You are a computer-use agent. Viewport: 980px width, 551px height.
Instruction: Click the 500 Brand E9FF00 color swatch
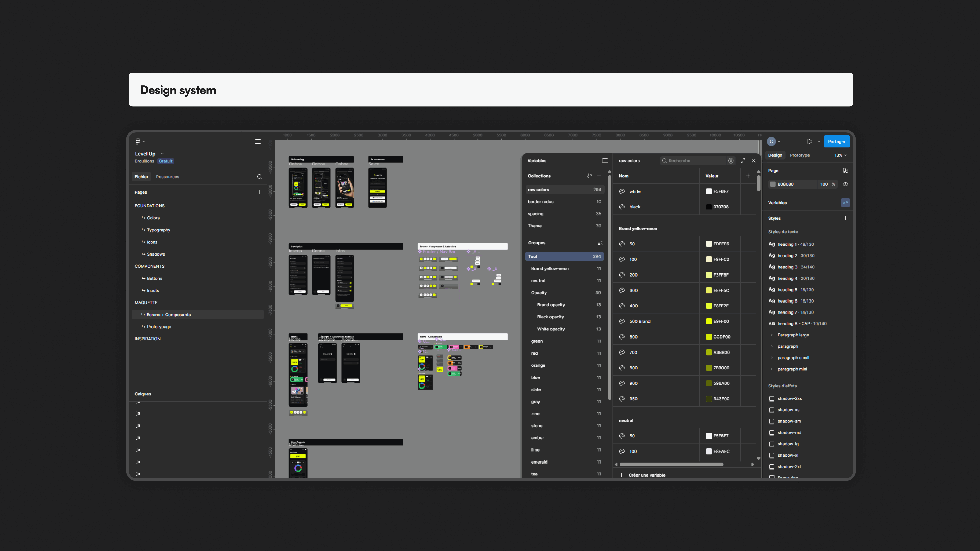[708, 321]
